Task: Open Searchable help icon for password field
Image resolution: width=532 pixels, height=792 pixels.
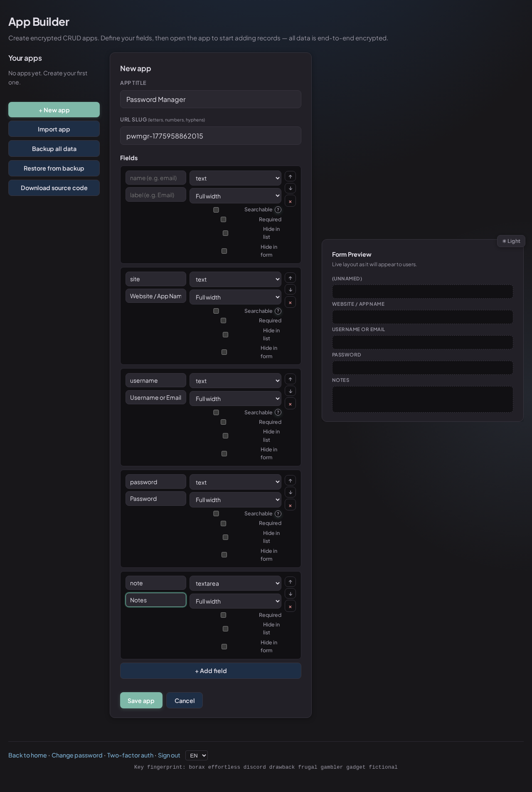Action: pyautogui.click(x=278, y=514)
